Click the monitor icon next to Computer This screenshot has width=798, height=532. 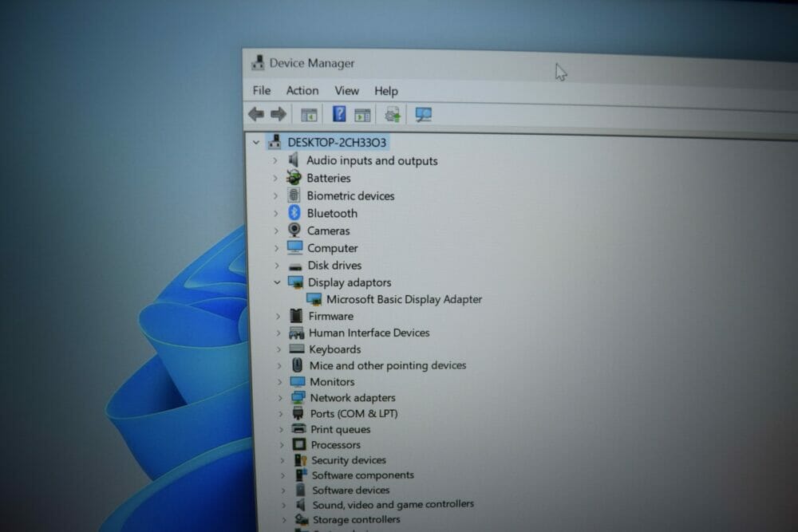(x=294, y=247)
